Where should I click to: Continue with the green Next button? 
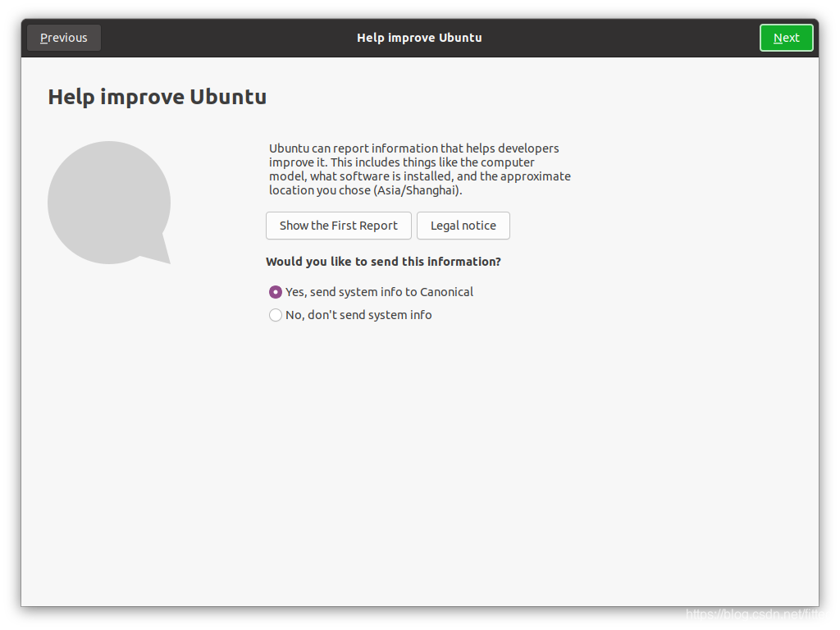click(x=786, y=38)
